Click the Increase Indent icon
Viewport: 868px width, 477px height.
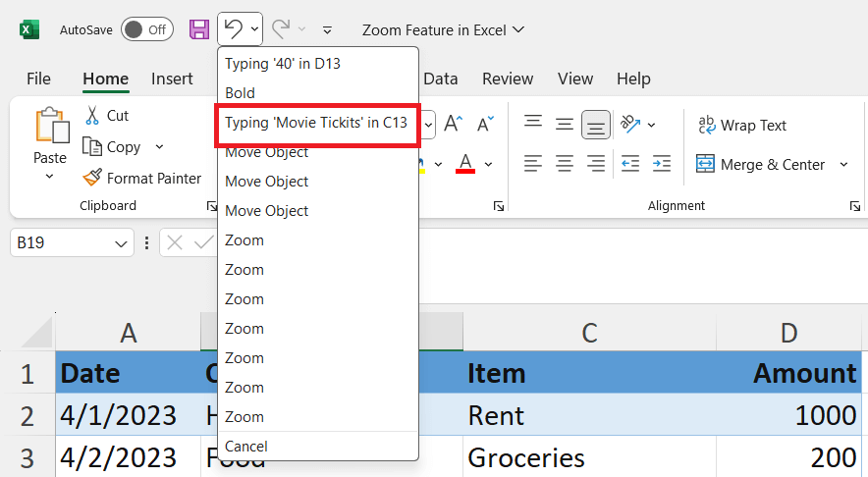coord(662,164)
